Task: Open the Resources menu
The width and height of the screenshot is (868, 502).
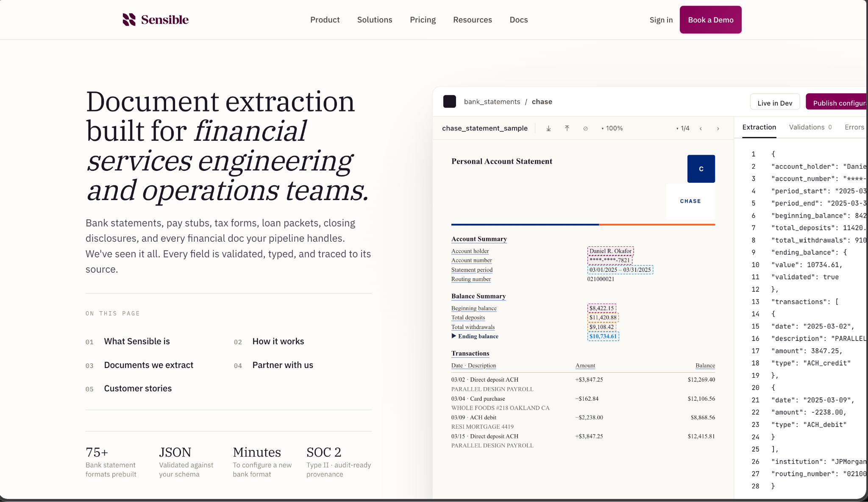Action: click(473, 20)
